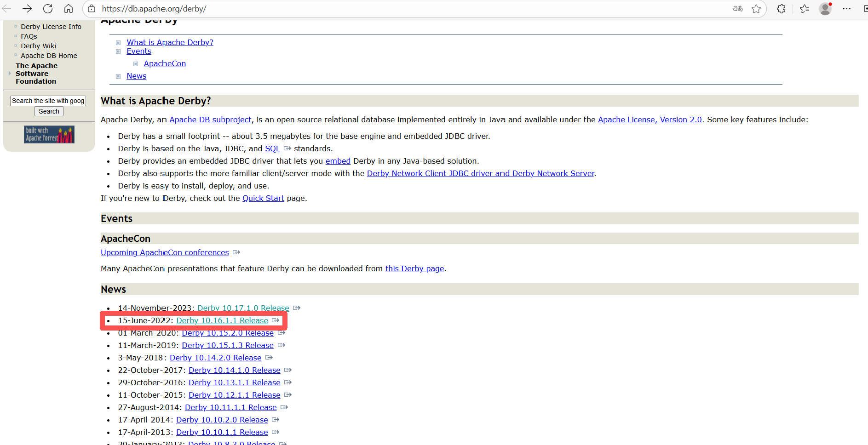
Task: Follow the Quick Start link
Action: point(263,198)
